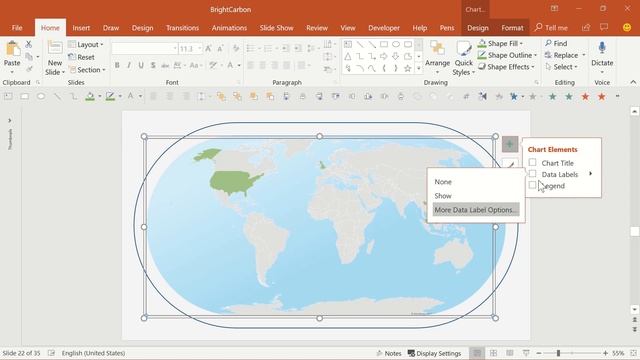Click the Chart Elements plus button
The height and width of the screenshot is (360, 640).
pyautogui.click(x=510, y=144)
